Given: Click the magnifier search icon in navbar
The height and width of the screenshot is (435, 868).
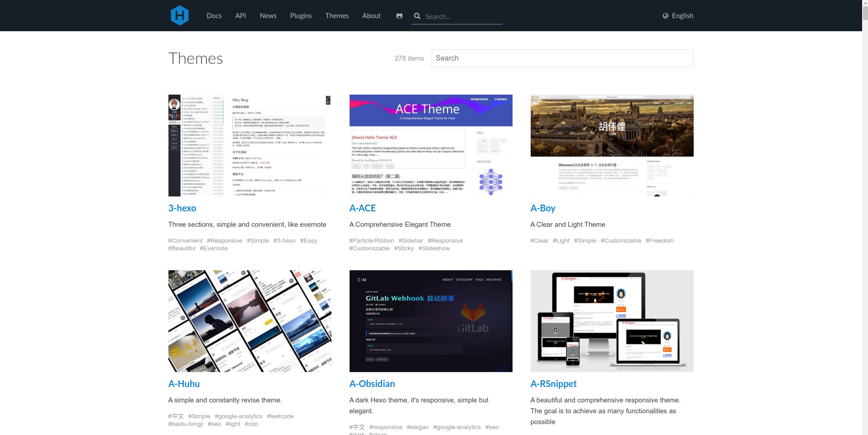Looking at the screenshot, I should (x=417, y=16).
